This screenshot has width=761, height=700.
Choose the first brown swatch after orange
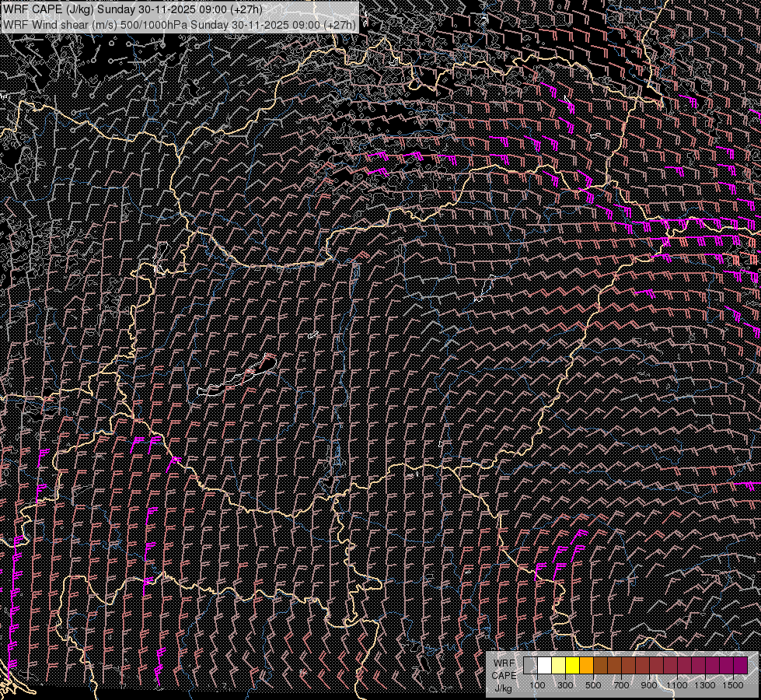pyautogui.click(x=600, y=665)
